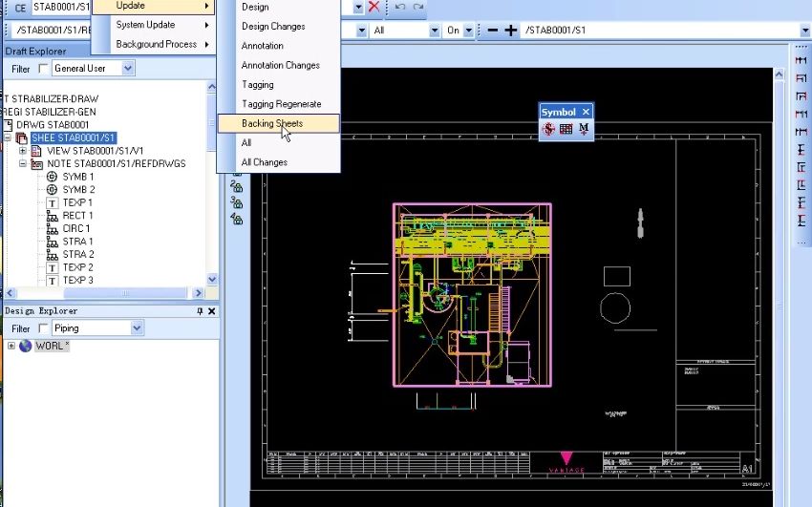Click the undo arrow icon in toolbar
This screenshot has width=812, height=507.
pyautogui.click(x=399, y=7)
